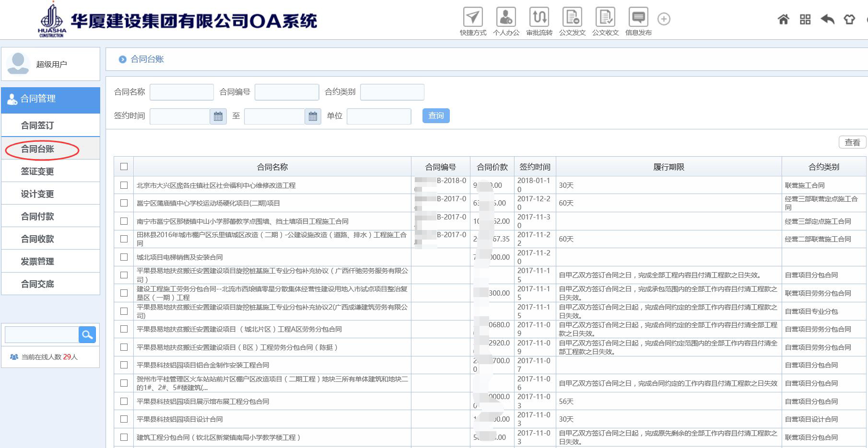The width and height of the screenshot is (868, 448).
Task: Select checkbox for 城北项目电梯销售及安装合同
Action: (x=124, y=257)
